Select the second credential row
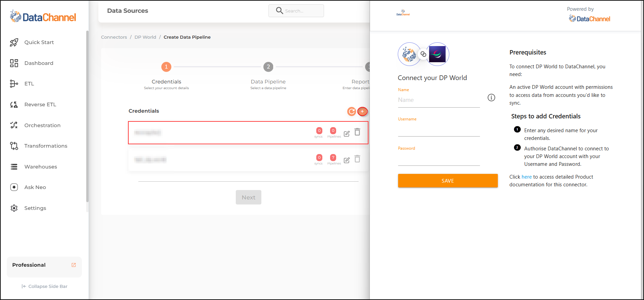Image resolution: width=644 pixels, height=300 pixels. (x=248, y=159)
